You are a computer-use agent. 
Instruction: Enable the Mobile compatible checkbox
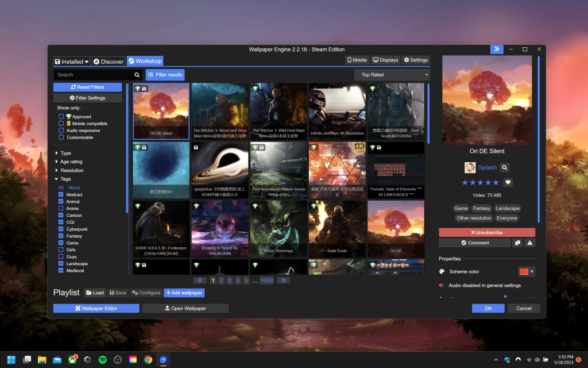point(61,123)
